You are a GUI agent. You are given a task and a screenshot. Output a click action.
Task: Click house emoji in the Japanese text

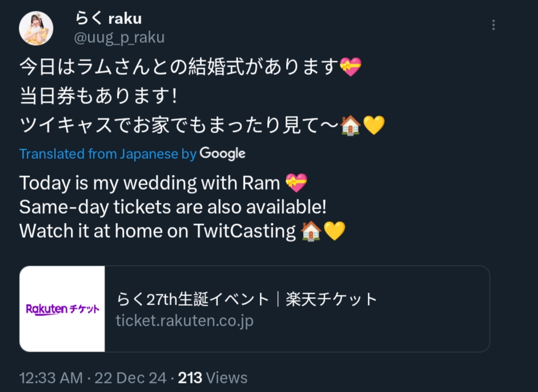click(x=350, y=125)
